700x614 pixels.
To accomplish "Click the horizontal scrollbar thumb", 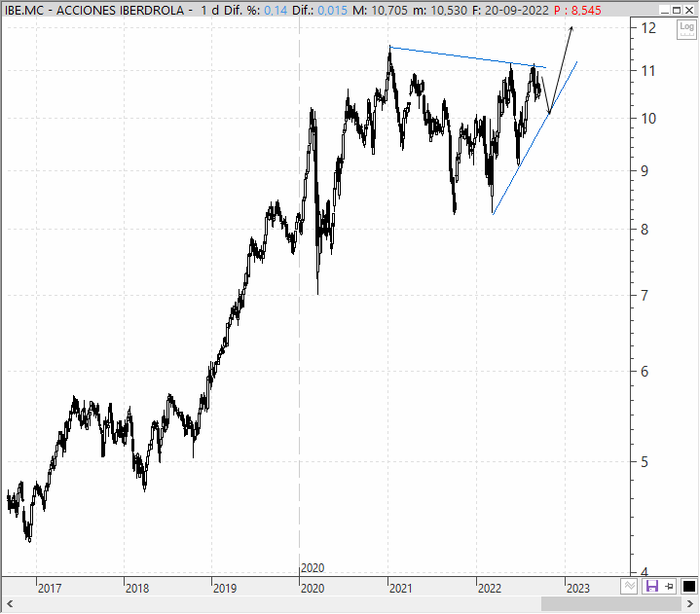I will [x=611, y=604].
